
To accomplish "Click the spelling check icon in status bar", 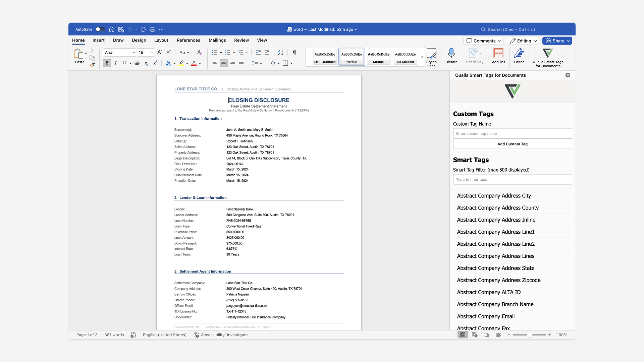I will (x=133, y=335).
